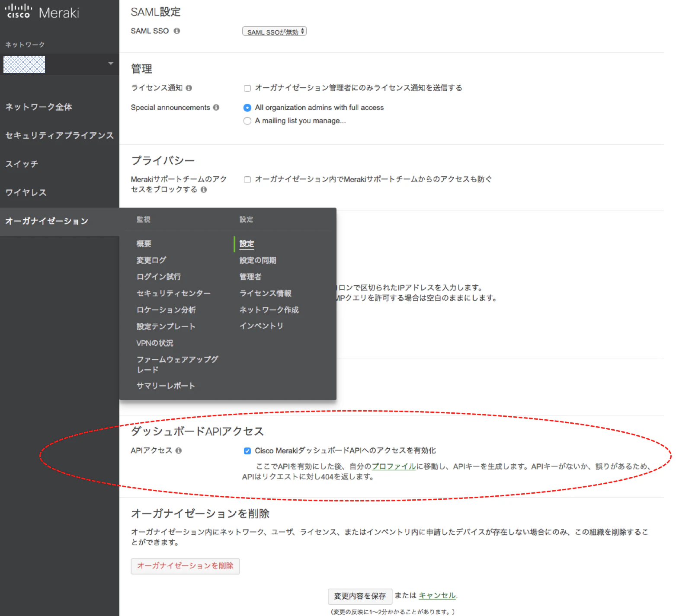Open 設定テンプレート menu item

click(166, 326)
